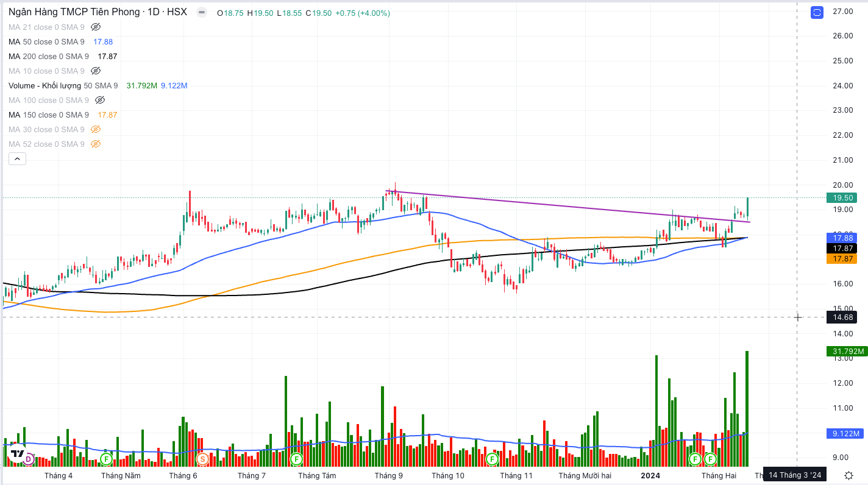Click the +0.75 (+4.00%) change value

[x=363, y=13]
